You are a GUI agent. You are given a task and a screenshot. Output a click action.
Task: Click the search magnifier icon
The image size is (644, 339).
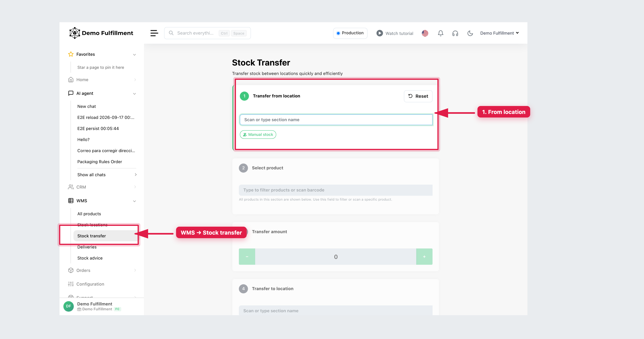pyautogui.click(x=171, y=33)
